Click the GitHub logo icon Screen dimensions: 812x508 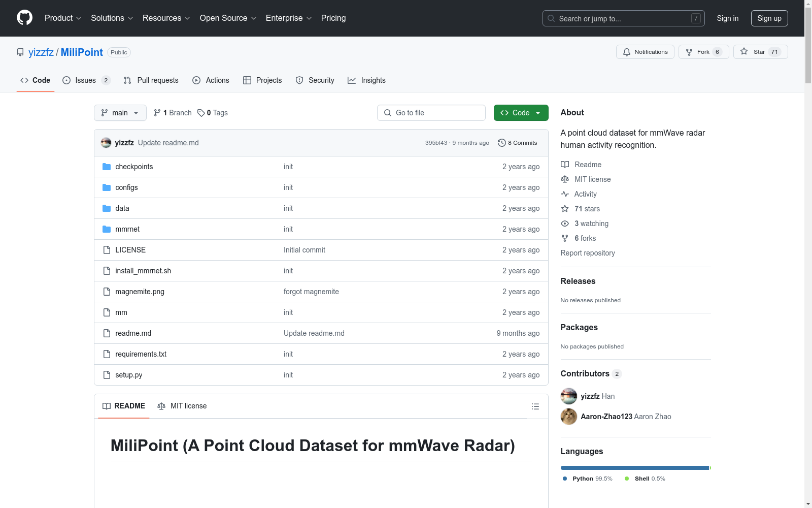tap(24, 18)
